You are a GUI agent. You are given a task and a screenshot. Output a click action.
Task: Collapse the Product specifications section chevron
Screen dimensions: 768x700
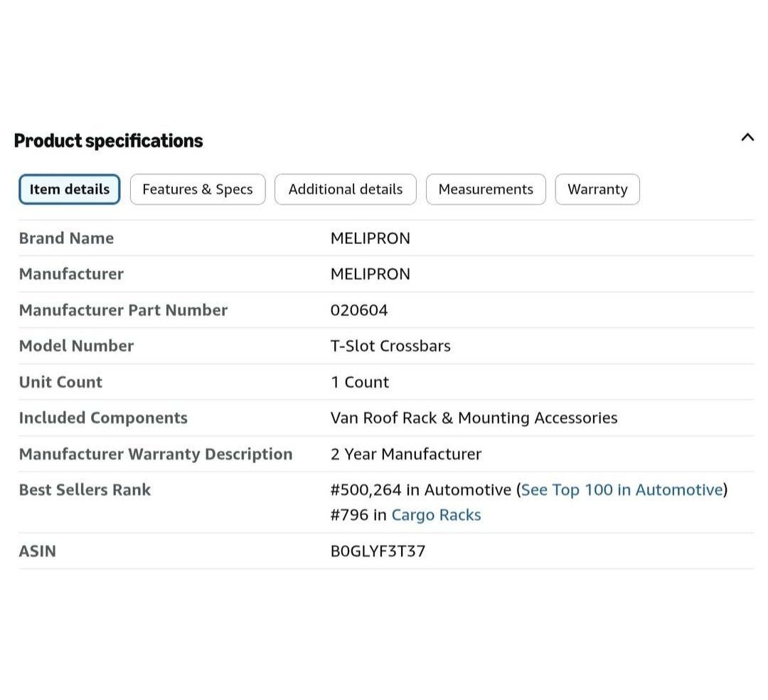[x=747, y=137]
